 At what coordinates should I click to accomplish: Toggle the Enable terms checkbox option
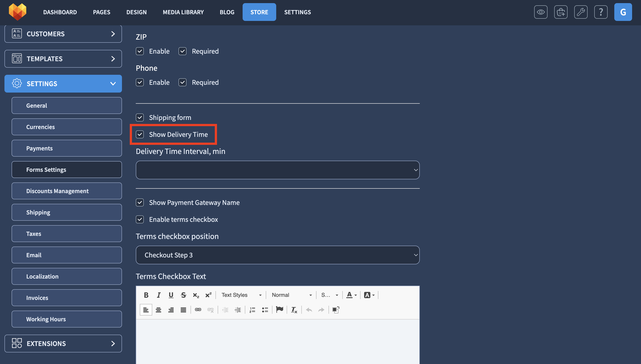[140, 220]
